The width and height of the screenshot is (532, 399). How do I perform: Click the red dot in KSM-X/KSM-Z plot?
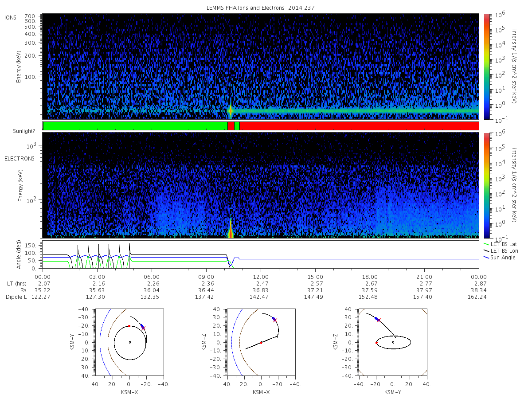point(261,342)
